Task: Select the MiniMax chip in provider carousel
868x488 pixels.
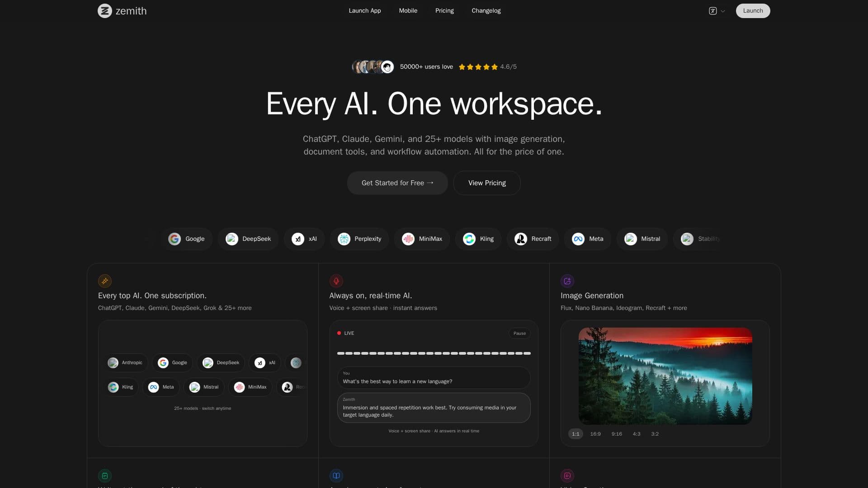Action: 422,239
